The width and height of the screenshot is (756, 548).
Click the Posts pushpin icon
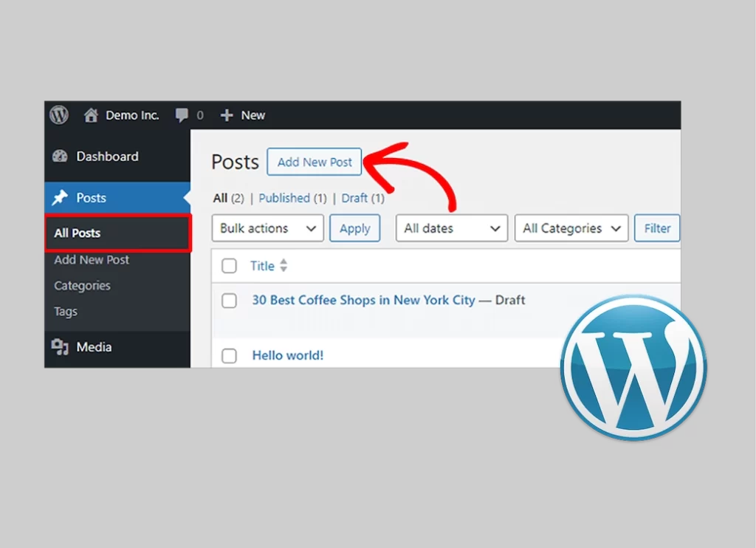tap(60, 197)
